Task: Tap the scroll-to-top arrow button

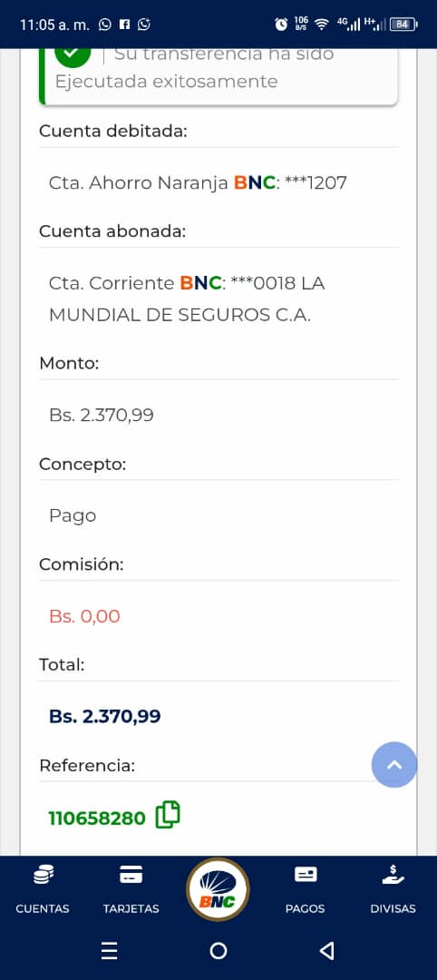Action: pos(393,764)
